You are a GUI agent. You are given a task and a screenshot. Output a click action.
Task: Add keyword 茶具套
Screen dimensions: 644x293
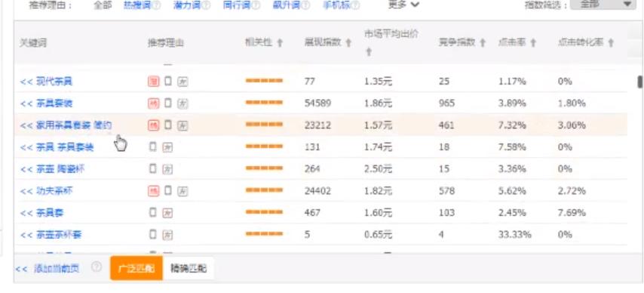[42, 213]
